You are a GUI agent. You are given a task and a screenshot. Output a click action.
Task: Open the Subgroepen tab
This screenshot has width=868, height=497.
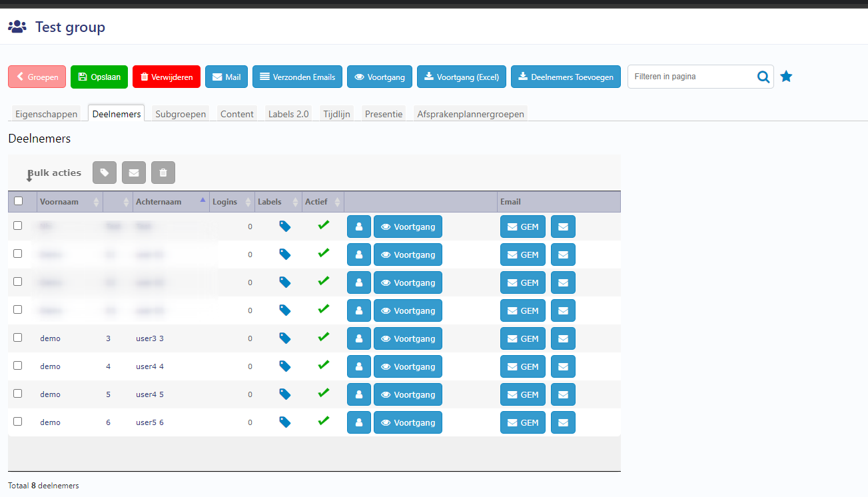(181, 114)
